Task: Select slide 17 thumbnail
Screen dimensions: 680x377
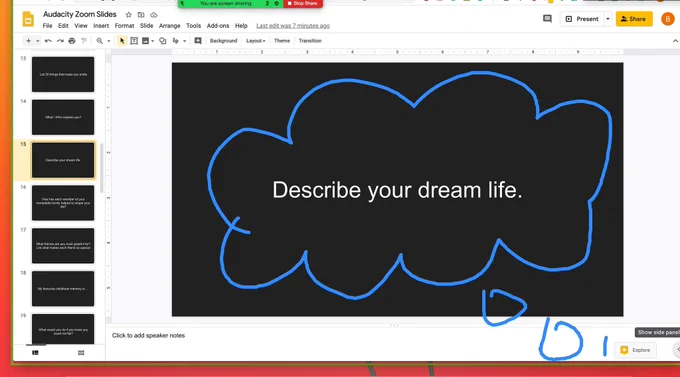Action: 63,246
